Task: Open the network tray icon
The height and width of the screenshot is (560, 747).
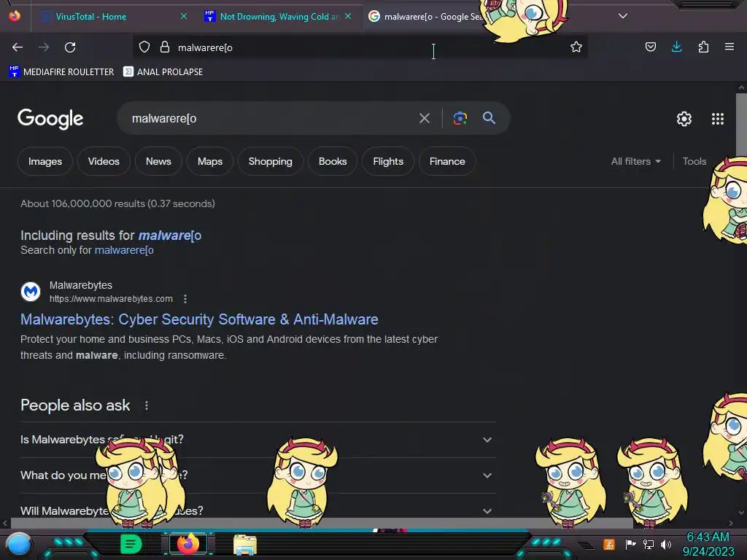Action: (649, 544)
